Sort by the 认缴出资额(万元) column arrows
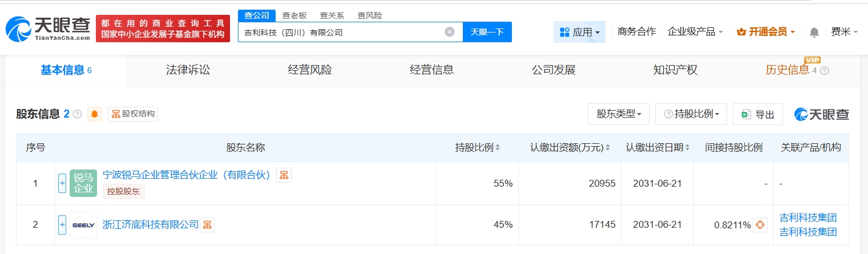 pyautogui.click(x=608, y=148)
